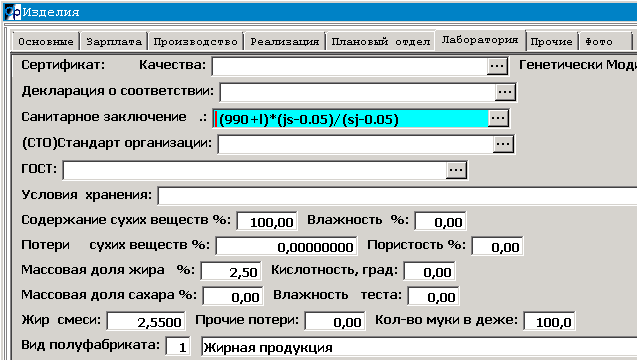
Task: Open lookup for Декларация о соответствии
Action: (x=505, y=92)
